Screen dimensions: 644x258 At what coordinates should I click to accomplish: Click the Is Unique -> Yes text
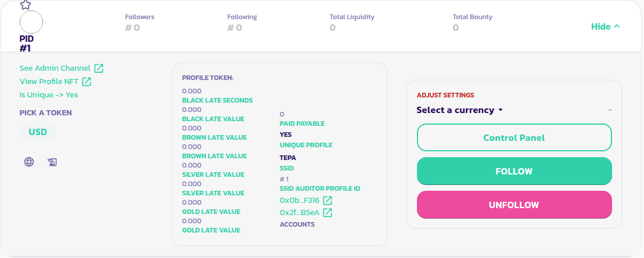(49, 95)
